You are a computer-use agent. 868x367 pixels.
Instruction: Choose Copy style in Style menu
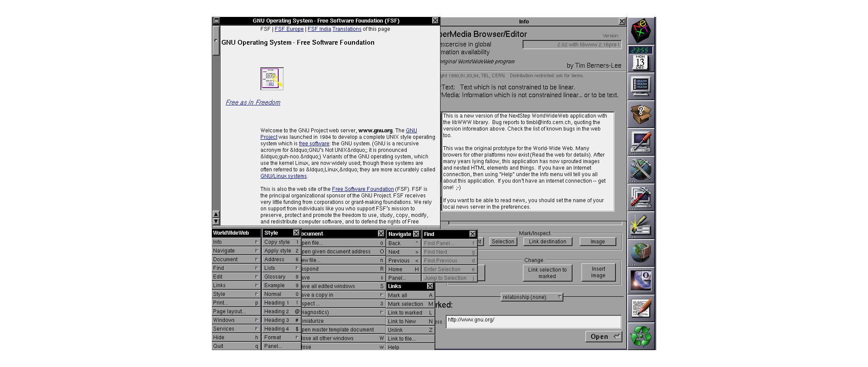click(x=282, y=242)
